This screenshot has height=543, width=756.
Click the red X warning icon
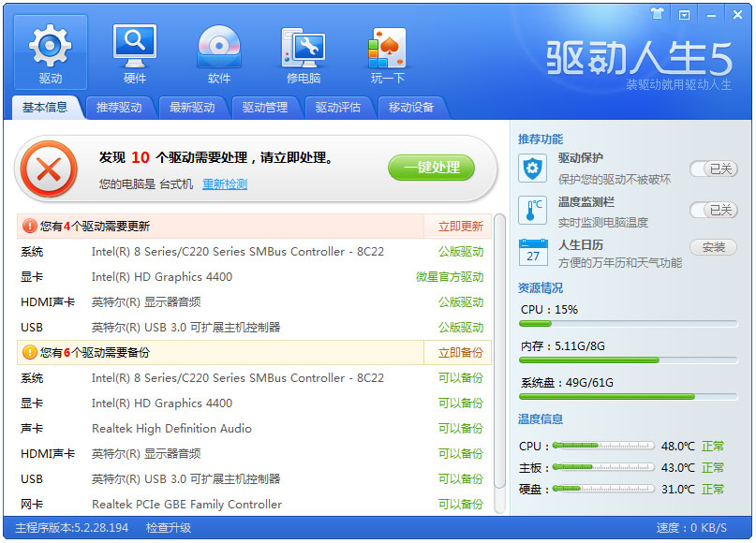coord(49,169)
